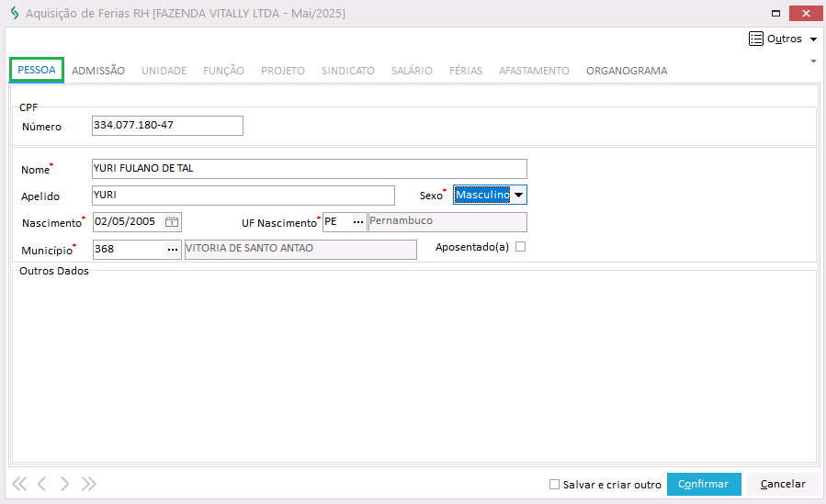
Task: Click the Outros Dados group label
Action: (x=53, y=271)
